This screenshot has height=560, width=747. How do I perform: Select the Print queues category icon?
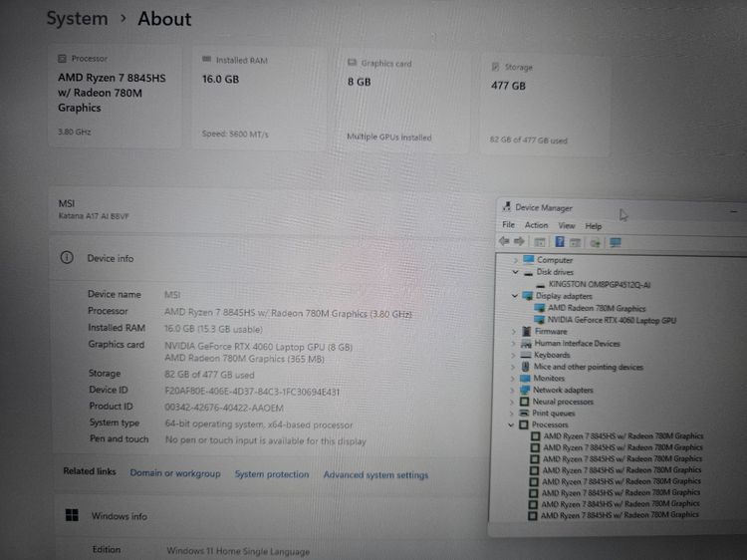pos(524,413)
